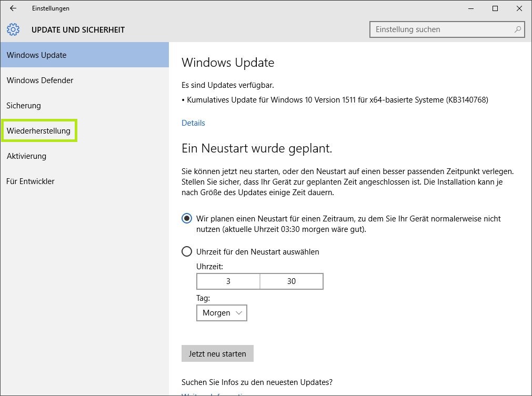Click the Details link

[193, 123]
